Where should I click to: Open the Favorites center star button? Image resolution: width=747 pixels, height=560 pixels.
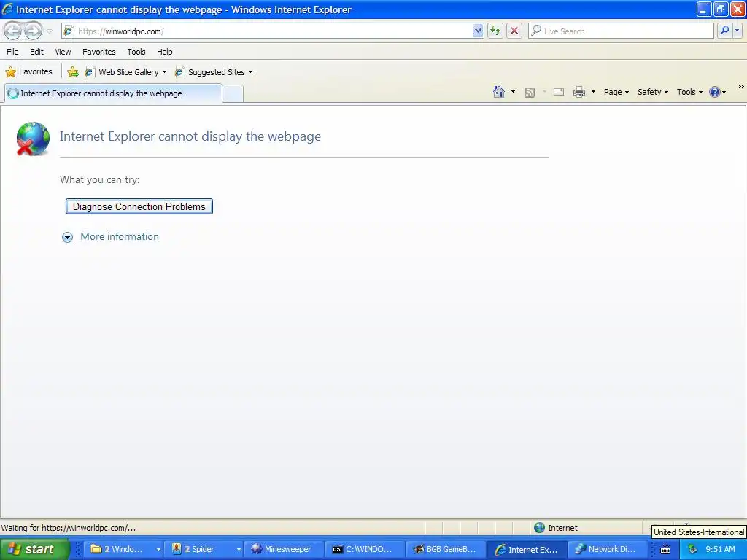tap(28, 72)
